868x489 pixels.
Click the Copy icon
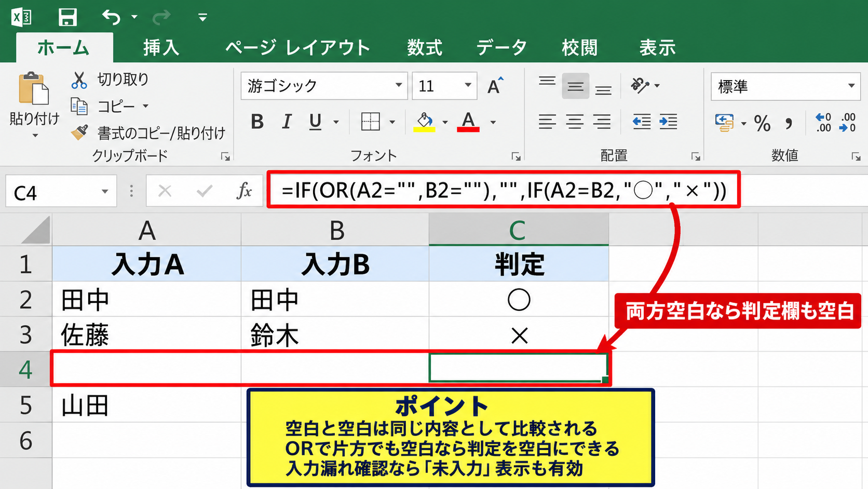[79, 107]
